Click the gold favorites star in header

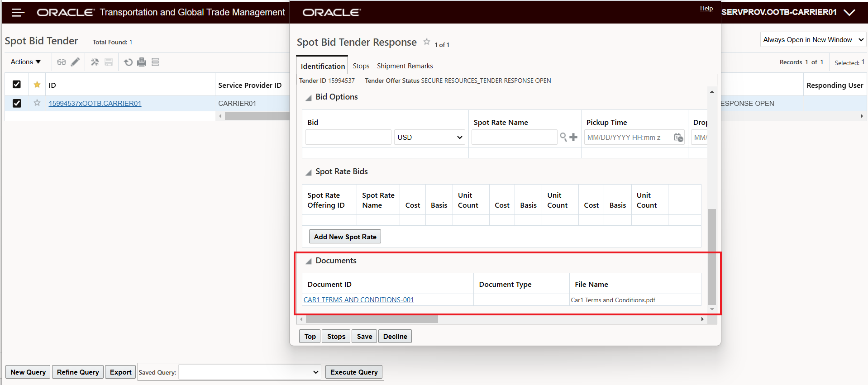(37, 85)
